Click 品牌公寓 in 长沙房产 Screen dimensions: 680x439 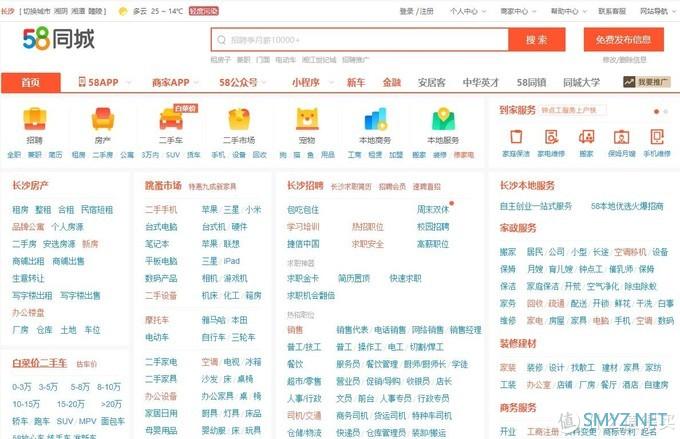pos(28,226)
